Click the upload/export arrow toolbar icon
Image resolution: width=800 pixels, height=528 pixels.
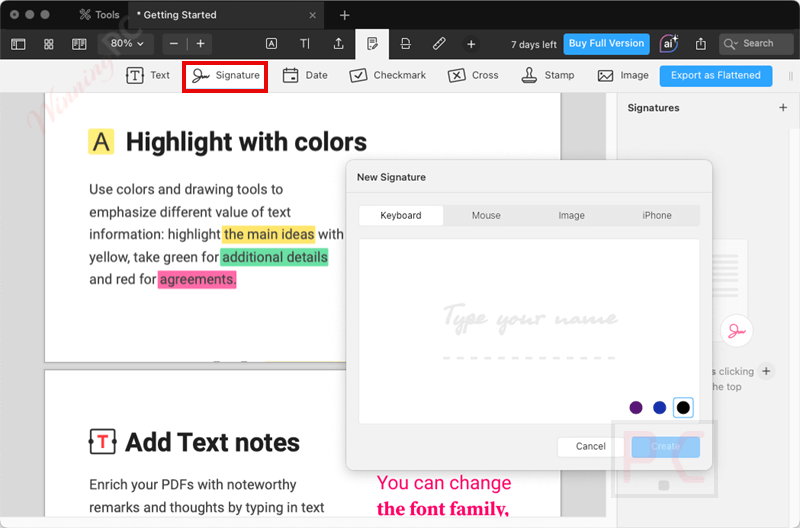[338, 44]
